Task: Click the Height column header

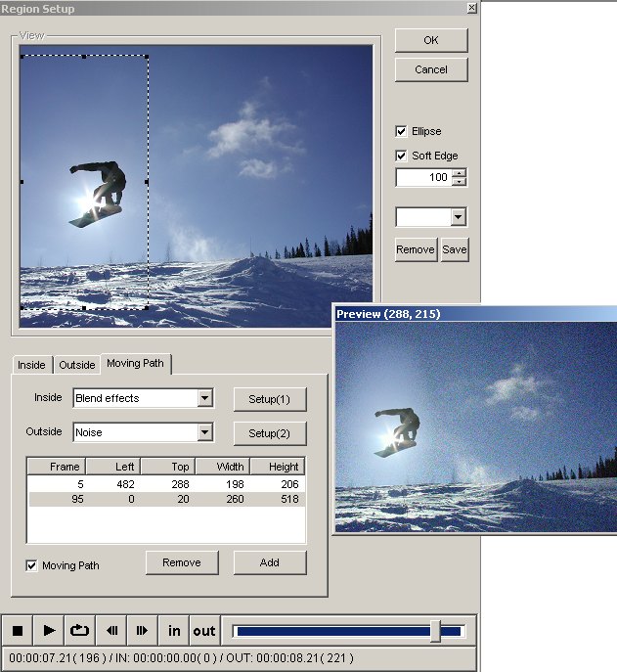Action: click(278, 467)
